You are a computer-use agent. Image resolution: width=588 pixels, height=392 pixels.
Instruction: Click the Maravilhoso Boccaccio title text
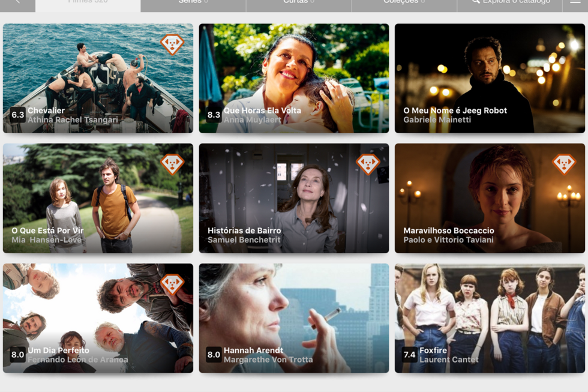[x=448, y=231]
